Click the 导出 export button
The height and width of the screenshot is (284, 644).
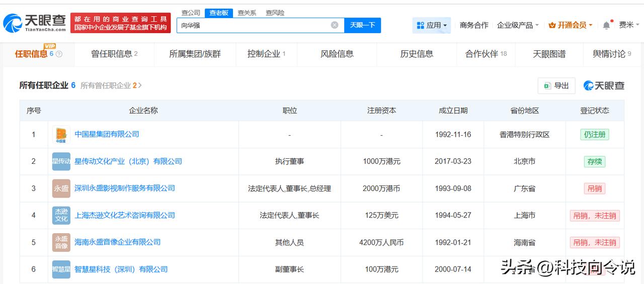[x=556, y=86]
